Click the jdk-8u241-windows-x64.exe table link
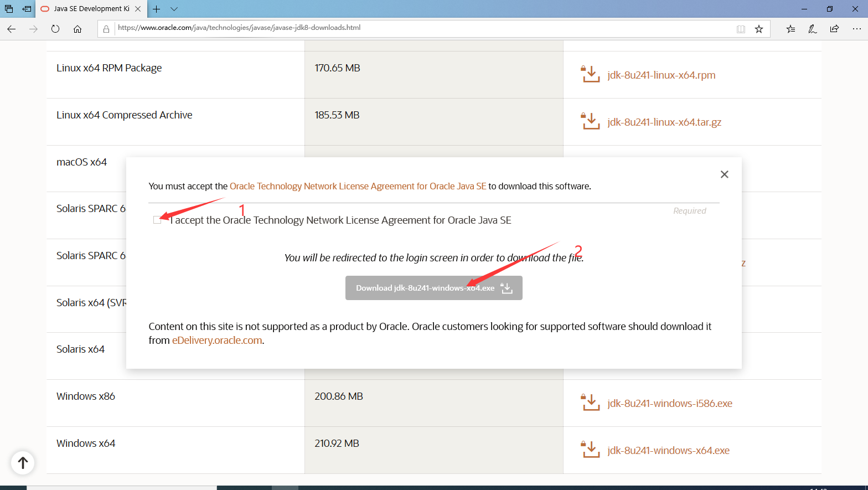The height and width of the screenshot is (490, 868). [668, 451]
